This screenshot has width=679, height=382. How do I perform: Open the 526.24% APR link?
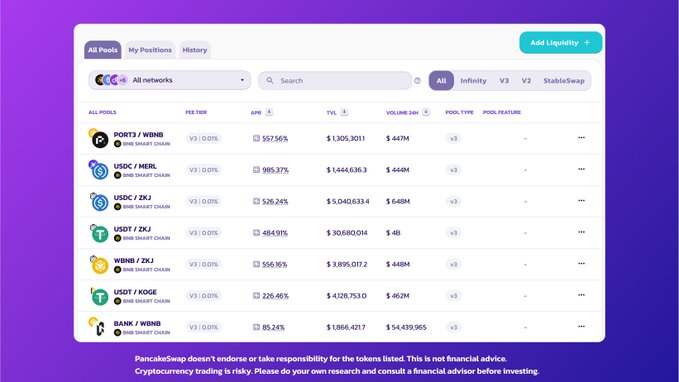[x=275, y=201]
